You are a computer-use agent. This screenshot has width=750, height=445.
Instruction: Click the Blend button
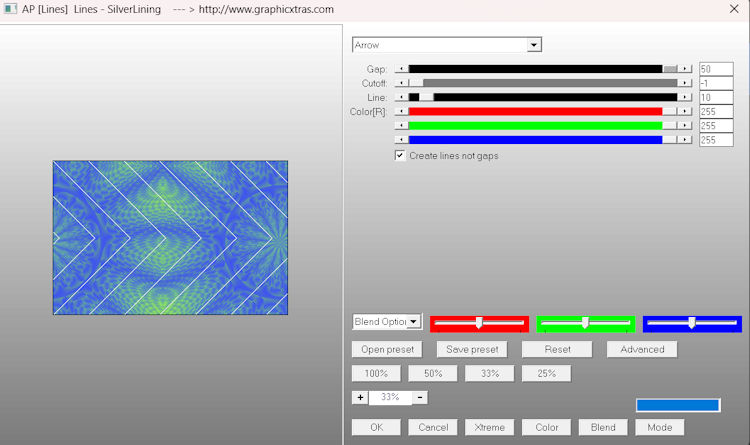coord(603,427)
